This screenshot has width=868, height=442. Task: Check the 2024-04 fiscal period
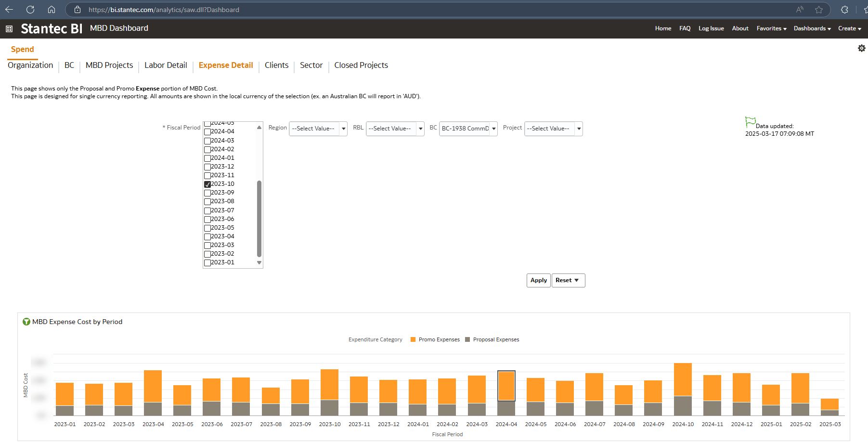(x=207, y=132)
